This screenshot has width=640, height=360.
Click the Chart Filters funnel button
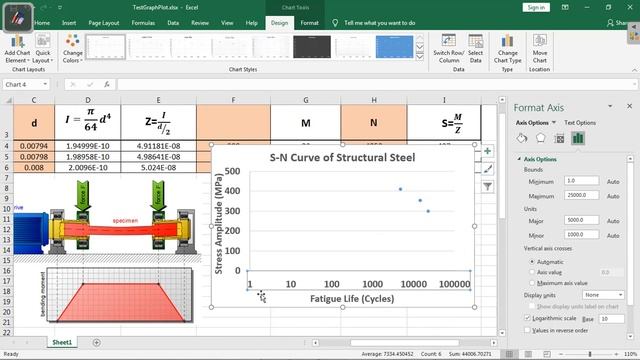click(488, 187)
